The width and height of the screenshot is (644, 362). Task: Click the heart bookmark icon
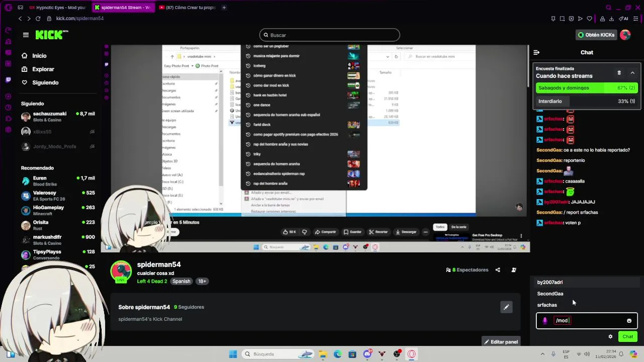589,19
